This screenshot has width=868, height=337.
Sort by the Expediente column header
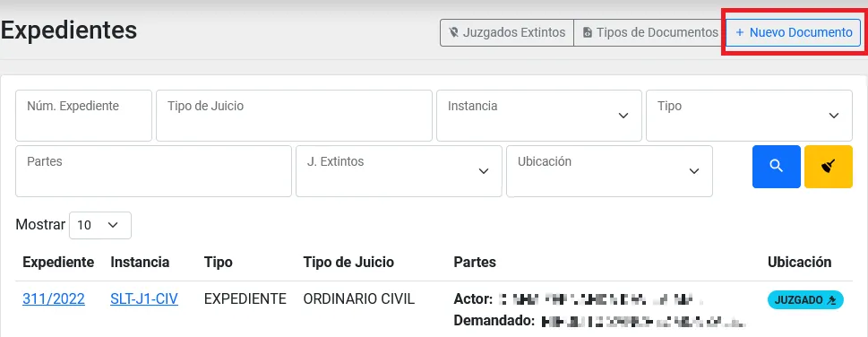click(58, 263)
